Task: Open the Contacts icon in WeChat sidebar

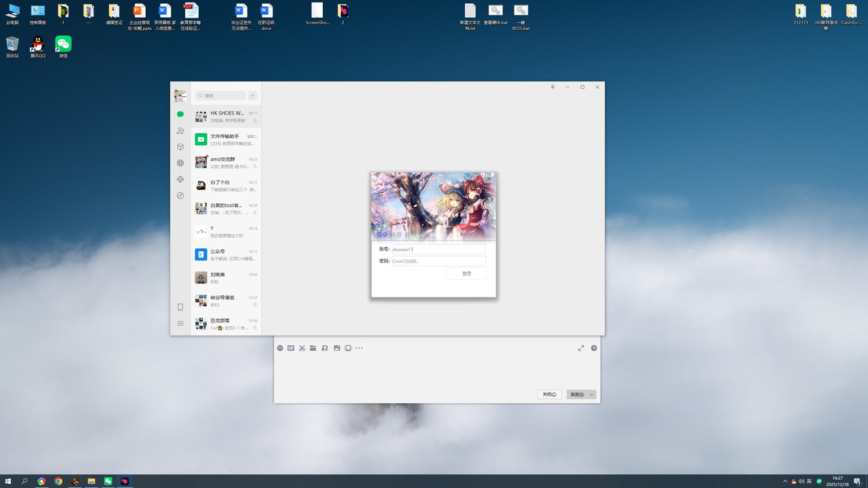Action: pyautogui.click(x=180, y=131)
